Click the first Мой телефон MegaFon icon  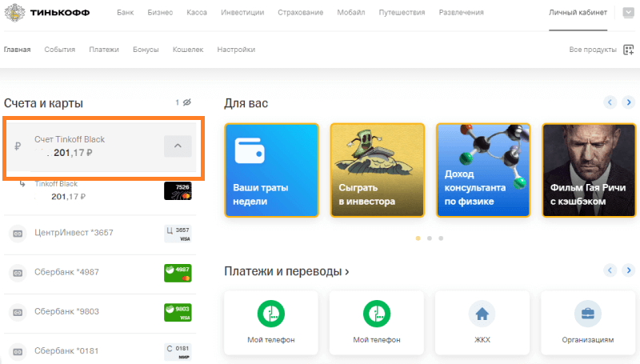(x=271, y=314)
